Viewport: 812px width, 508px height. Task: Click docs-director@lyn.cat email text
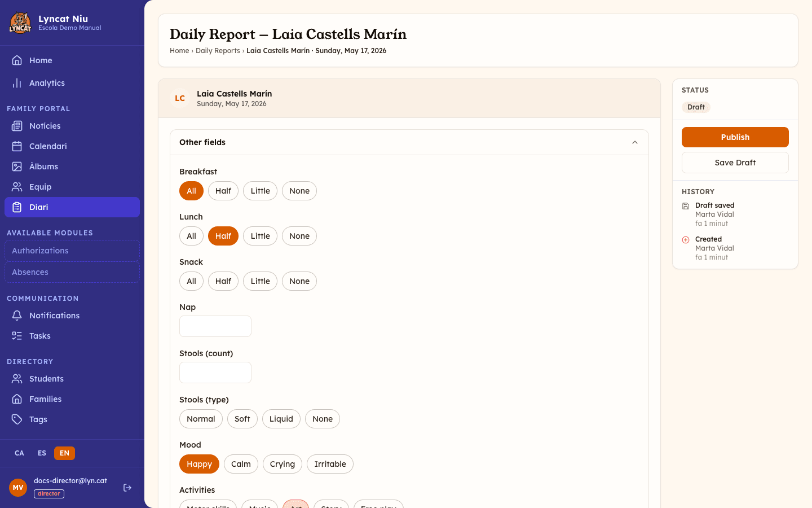coord(70,481)
